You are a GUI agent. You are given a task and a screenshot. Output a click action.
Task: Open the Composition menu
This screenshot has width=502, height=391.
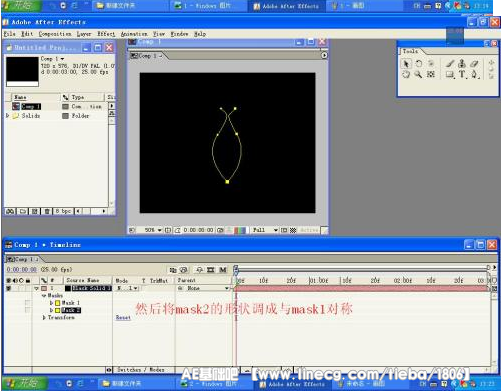[55, 34]
